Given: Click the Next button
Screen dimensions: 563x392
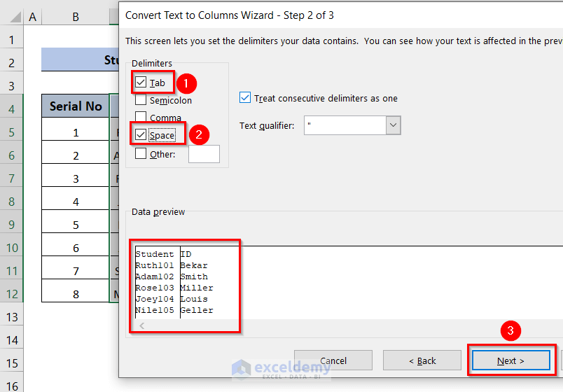Looking at the screenshot, I should pyautogui.click(x=510, y=360).
